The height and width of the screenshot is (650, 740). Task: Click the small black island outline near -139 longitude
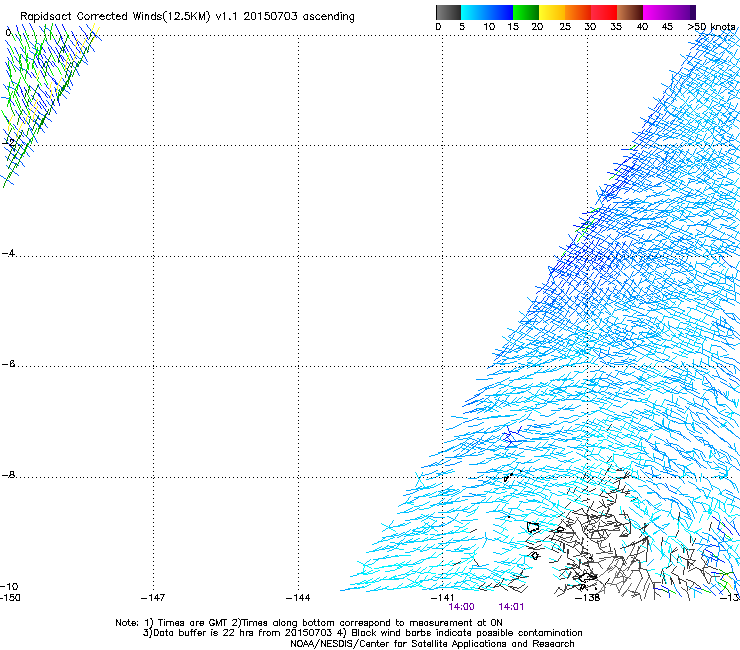(x=533, y=527)
